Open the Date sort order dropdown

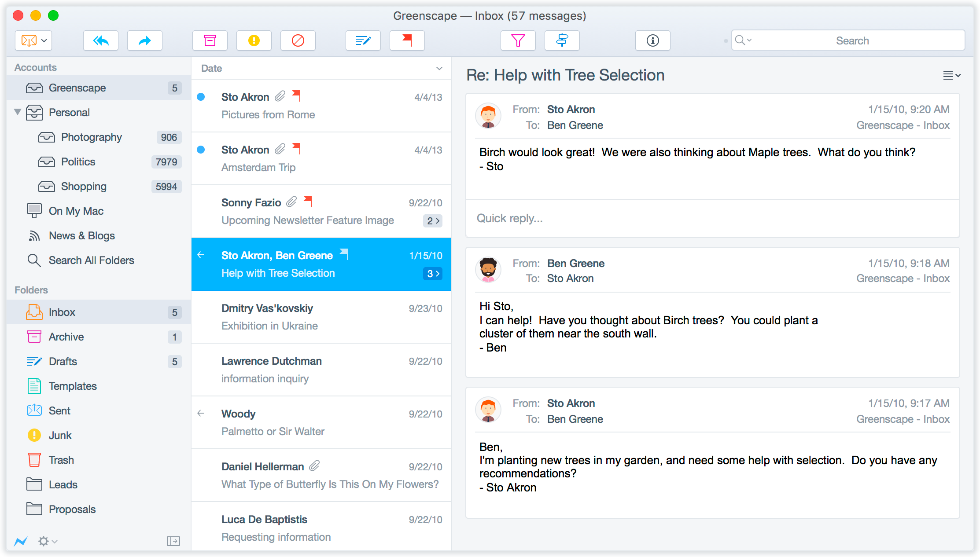tap(439, 69)
